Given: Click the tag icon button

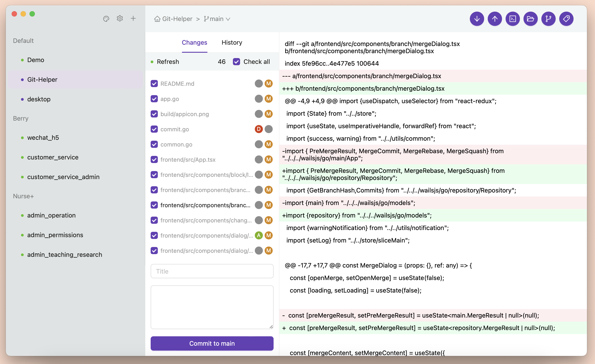Looking at the screenshot, I should pyautogui.click(x=566, y=19).
